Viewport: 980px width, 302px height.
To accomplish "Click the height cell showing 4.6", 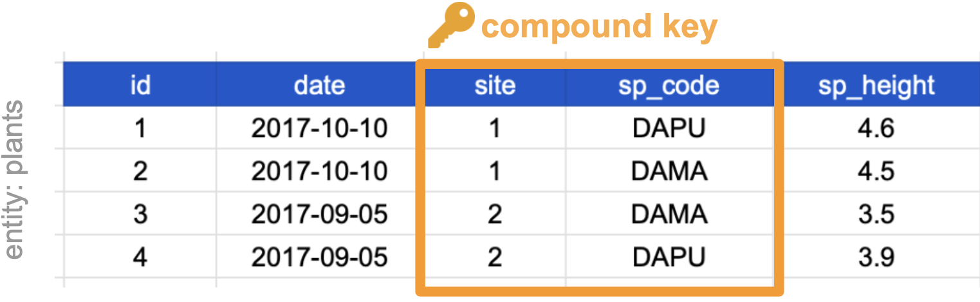I will 876,128.
